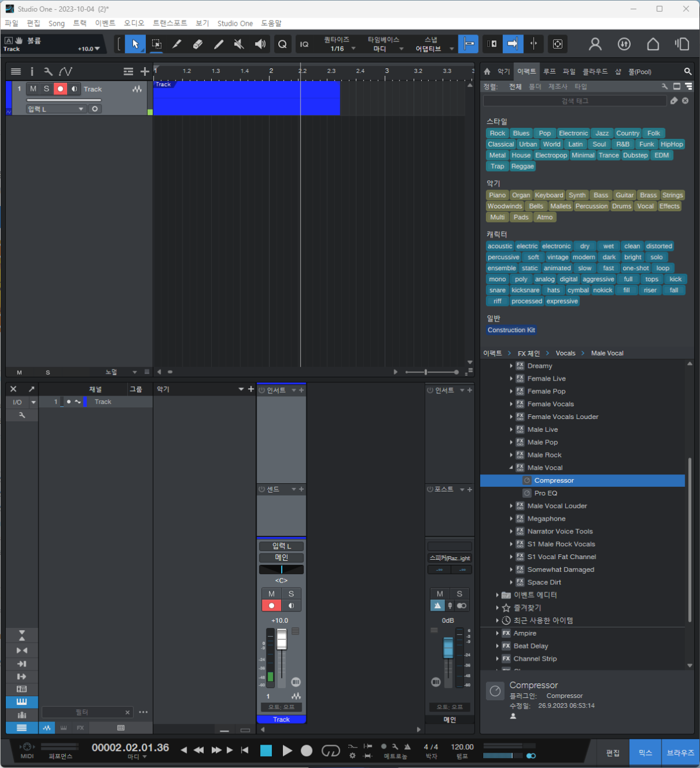This screenshot has height=768, width=700.
Task: Enable Autoscroll arrow button
Action: tap(513, 44)
